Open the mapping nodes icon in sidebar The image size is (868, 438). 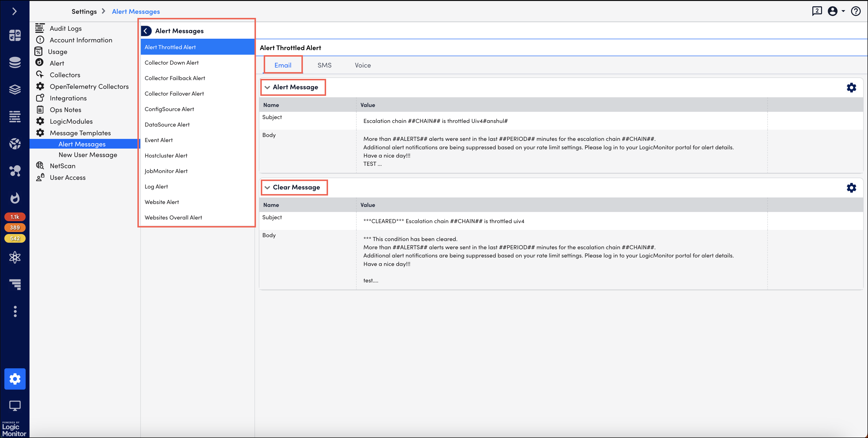tap(15, 171)
